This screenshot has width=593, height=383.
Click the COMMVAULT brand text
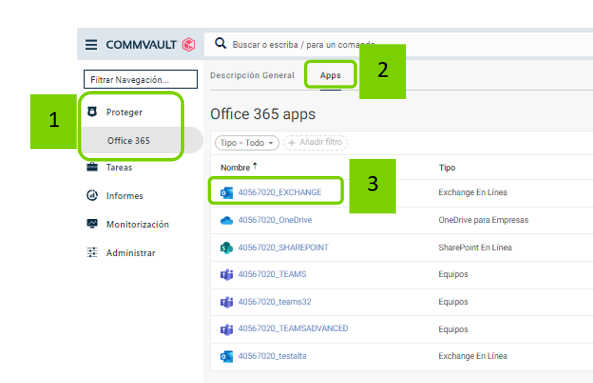pyautogui.click(x=141, y=45)
